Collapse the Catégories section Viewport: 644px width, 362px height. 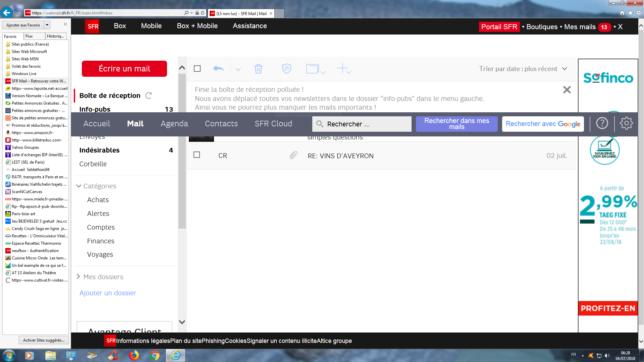tap(79, 186)
